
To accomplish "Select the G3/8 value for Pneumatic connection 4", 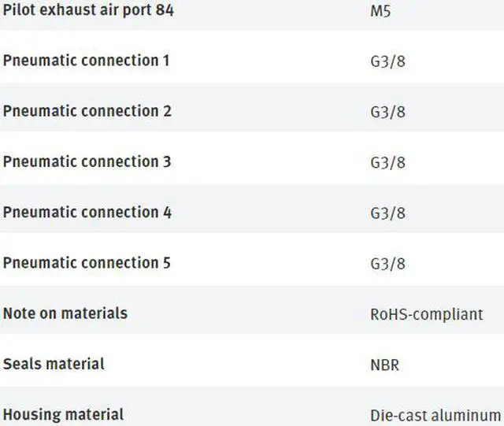I will [x=387, y=213].
